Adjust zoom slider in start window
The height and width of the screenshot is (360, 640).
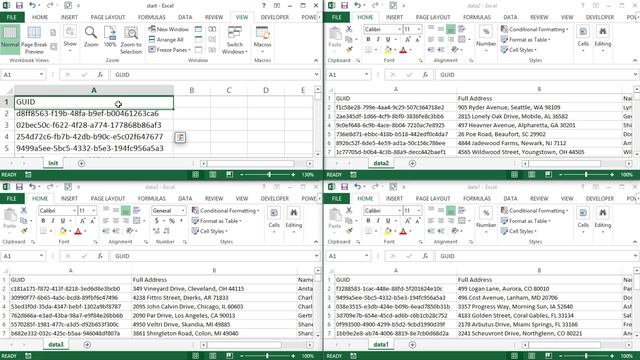click(269, 175)
